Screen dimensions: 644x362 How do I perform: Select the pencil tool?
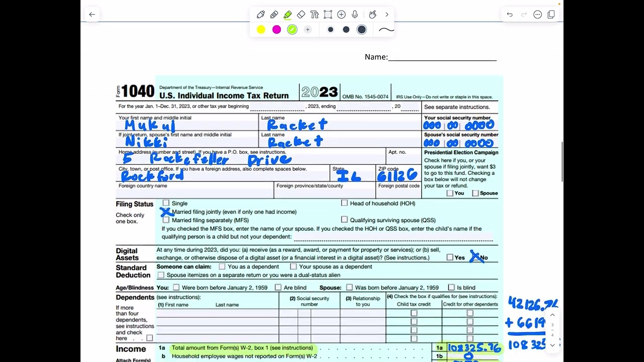[274, 15]
